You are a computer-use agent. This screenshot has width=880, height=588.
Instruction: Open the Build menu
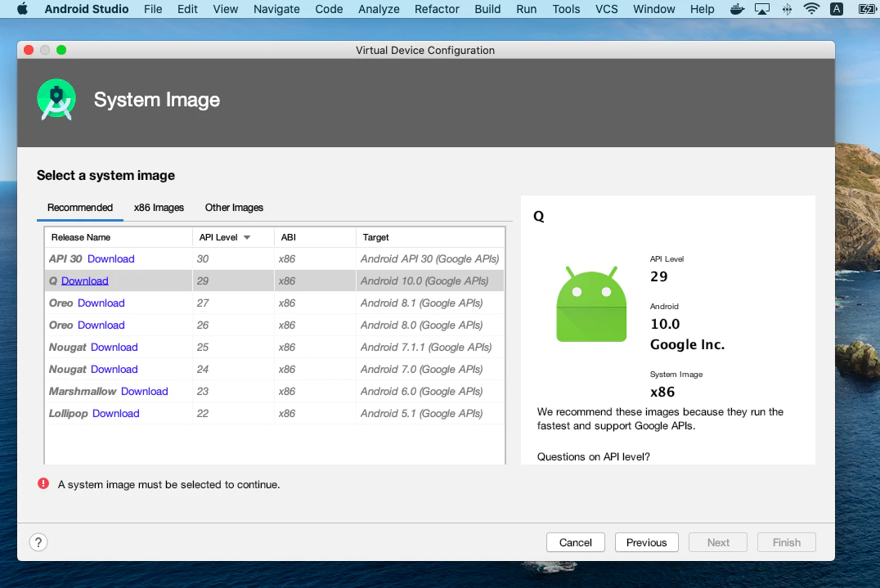tap(487, 9)
